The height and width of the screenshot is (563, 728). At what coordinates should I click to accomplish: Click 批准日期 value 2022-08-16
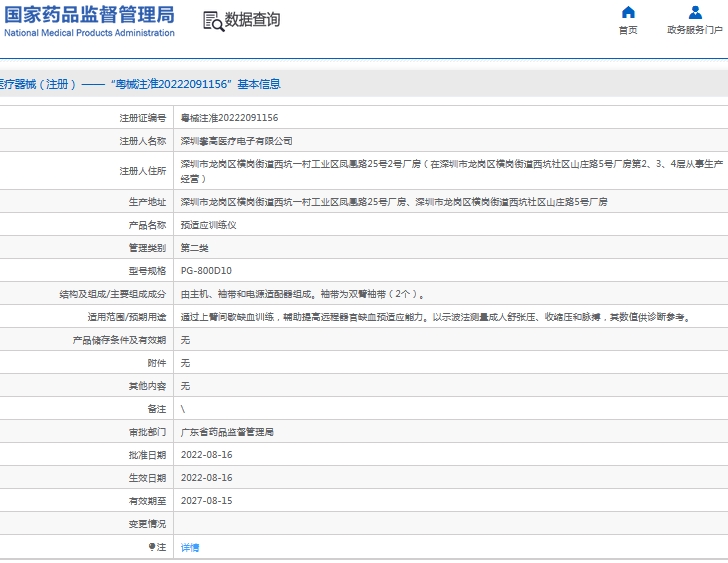(x=206, y=455)
